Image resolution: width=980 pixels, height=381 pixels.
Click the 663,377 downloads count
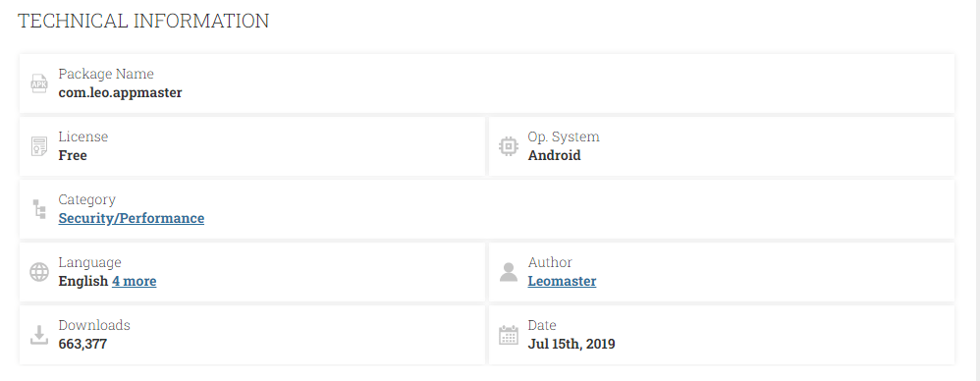82,344
